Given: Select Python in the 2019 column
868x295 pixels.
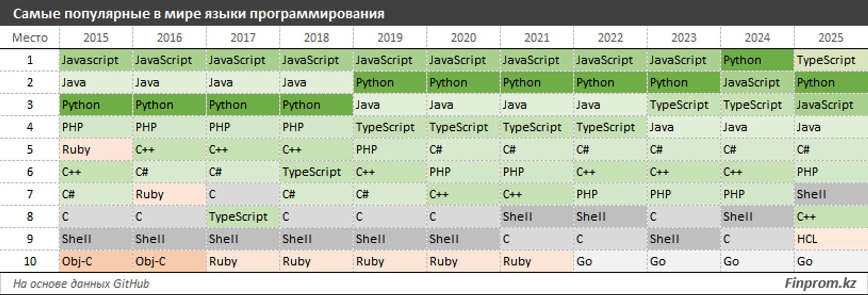Looking at the screenshot, I should coord(375,83).
